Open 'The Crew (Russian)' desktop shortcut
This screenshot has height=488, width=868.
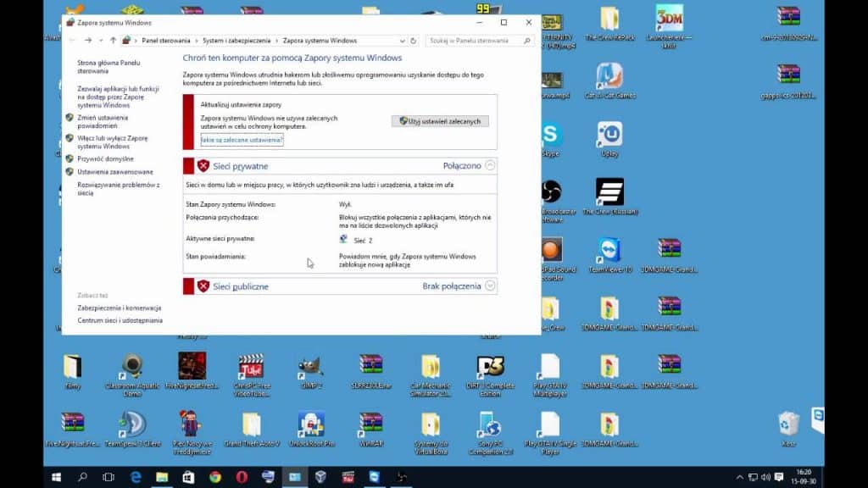pyautogui.click(x=609, y=197)
